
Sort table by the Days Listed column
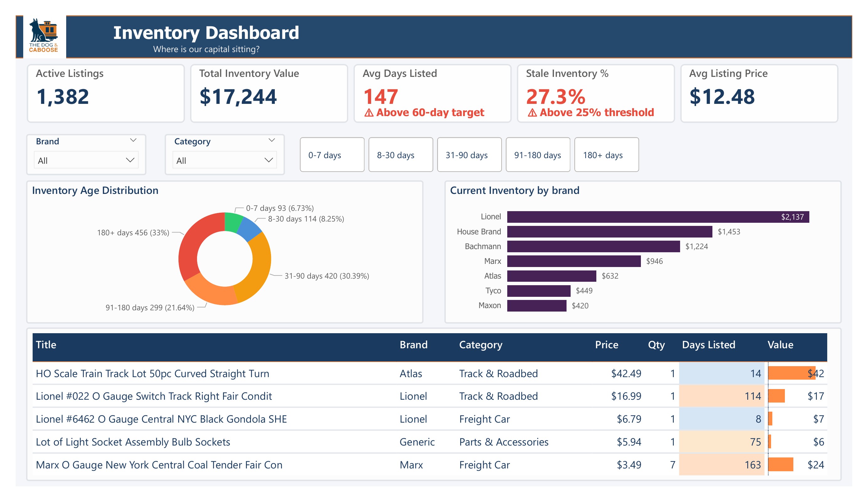(708, 344)
